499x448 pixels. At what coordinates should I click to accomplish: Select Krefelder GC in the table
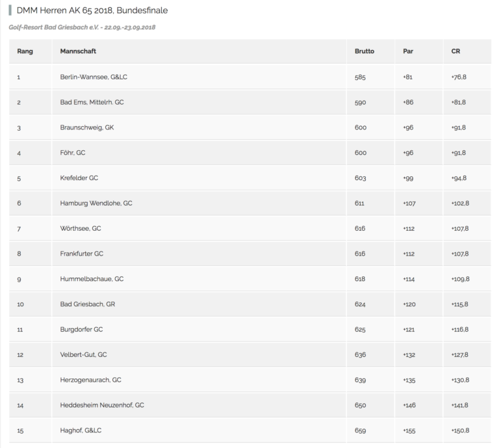pos(79,178)
